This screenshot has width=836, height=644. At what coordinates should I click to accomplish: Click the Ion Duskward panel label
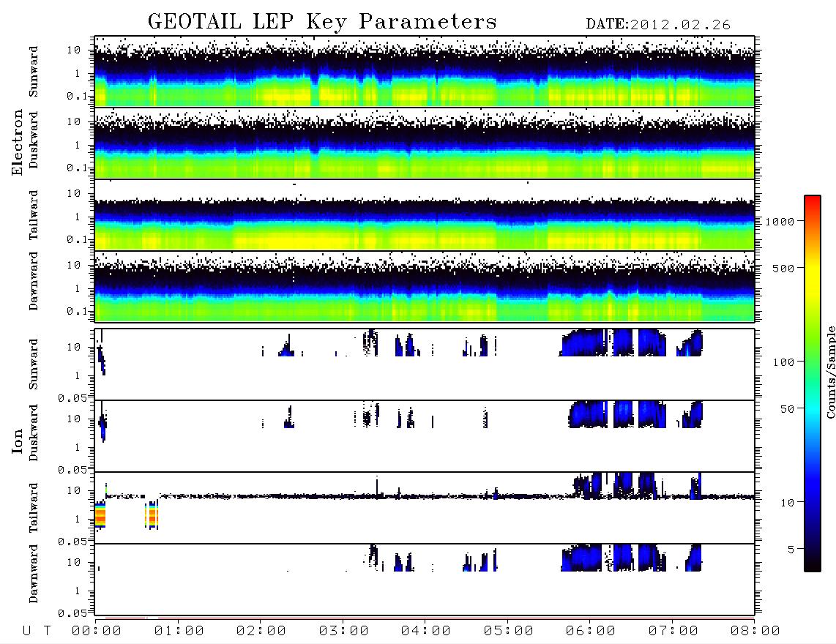point(34,433)
